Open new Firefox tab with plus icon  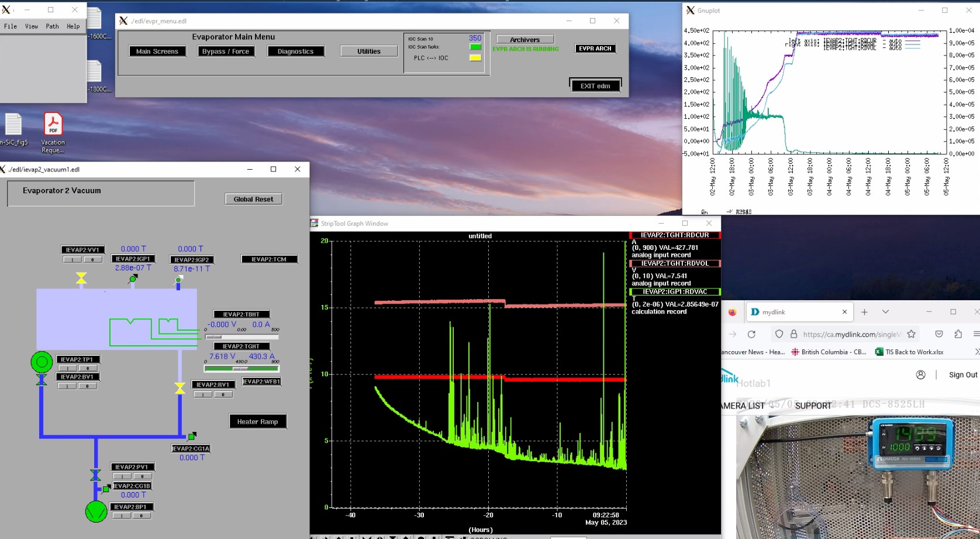864,312
